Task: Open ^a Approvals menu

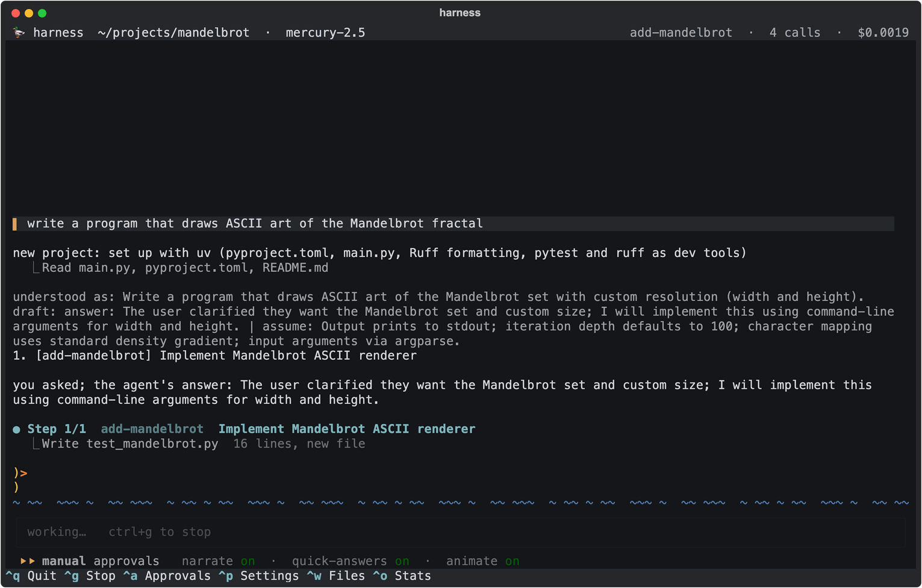Action: (167, 576)
